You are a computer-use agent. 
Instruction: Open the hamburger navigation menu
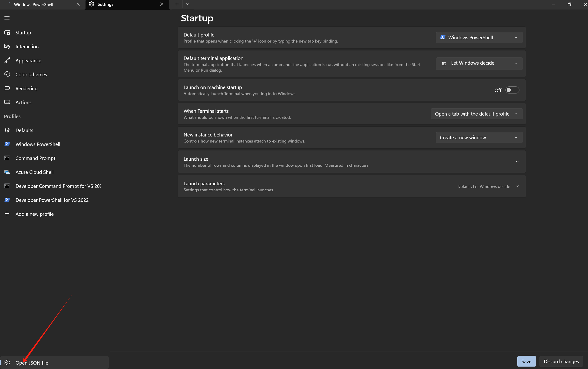tap(7, 18)
